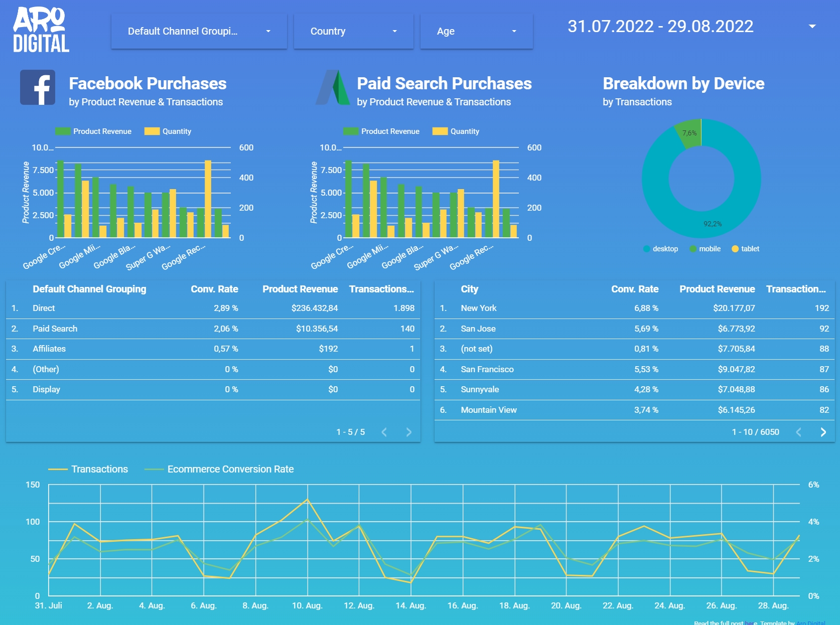
Task: Click the previous-page arrow under the channel grouping table
Action: pyautogui.click(x=384, y=431)
